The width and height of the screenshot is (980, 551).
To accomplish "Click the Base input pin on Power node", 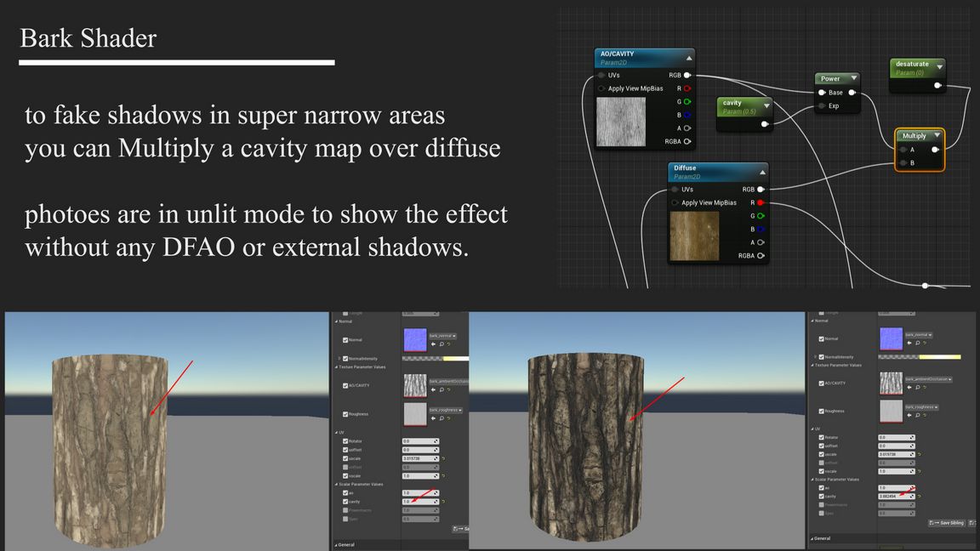I will point(822,93).
